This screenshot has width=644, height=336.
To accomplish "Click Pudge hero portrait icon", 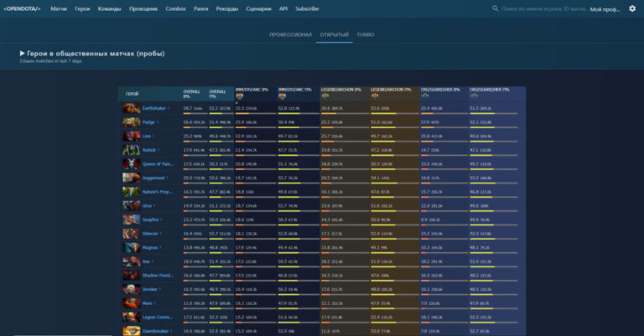I will pos(131,122).
